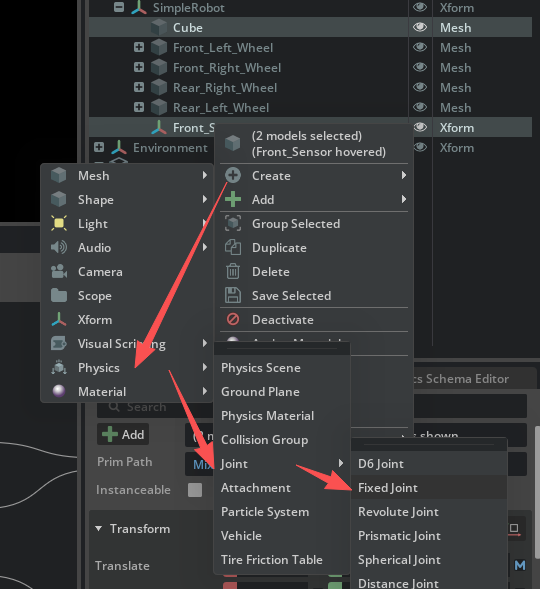Screen dimensions: 540x589
Task: Select Fixed Joint from Joint submenu
Action: click(x=429, y=488)
